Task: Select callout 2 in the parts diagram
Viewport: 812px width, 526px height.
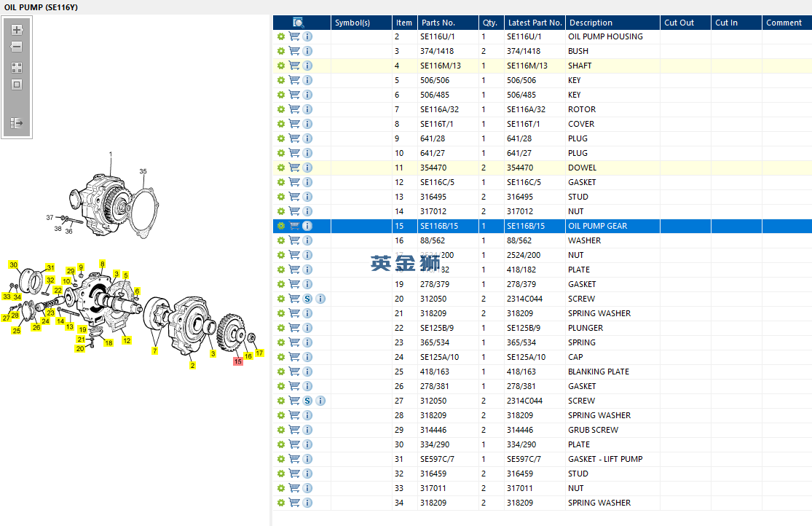Action: 193,365
